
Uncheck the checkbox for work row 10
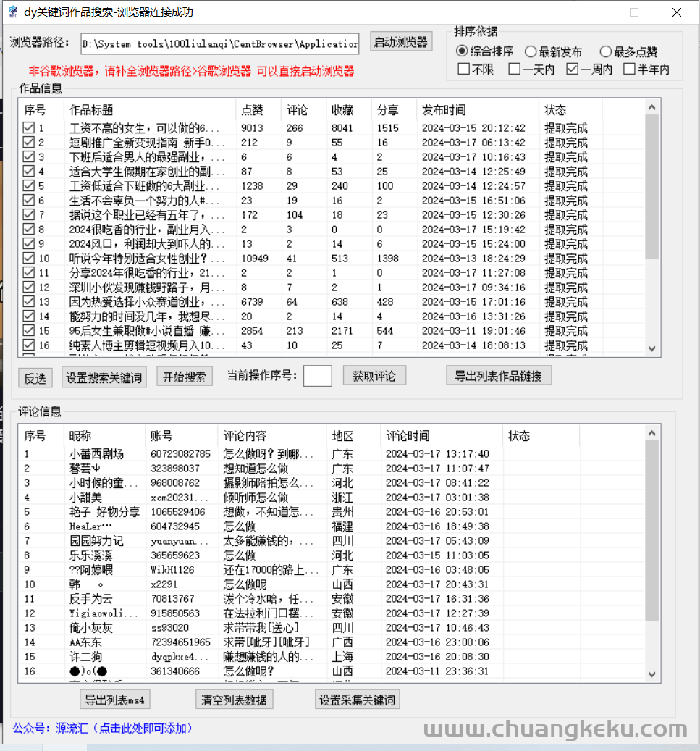(29, 258)
